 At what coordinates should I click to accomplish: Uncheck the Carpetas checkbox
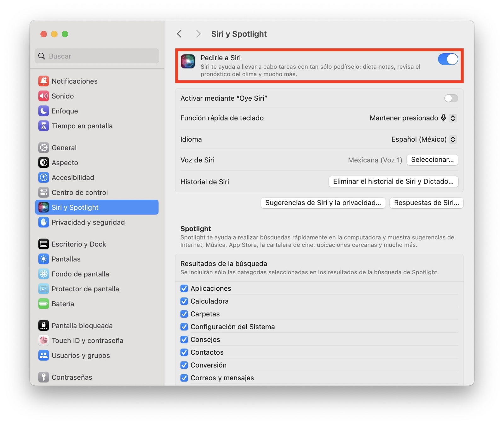(184, 314)
